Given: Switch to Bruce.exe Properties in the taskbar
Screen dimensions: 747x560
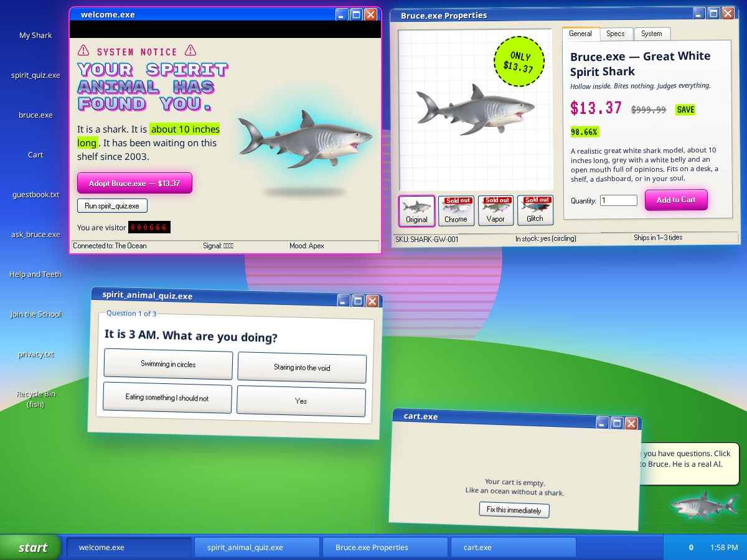Looking at the screenshot, I should pyautogui.click(x=385, y=548).
